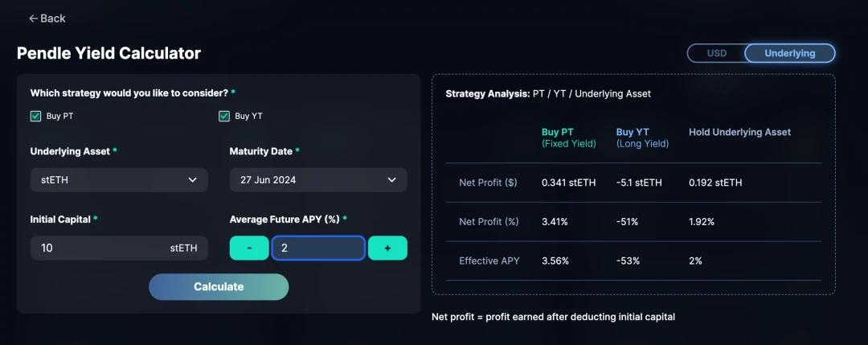The image size is (868, 345).
Task: Click the Underlying Asset dropdown chevron
Action: click(x=192, y=180)
